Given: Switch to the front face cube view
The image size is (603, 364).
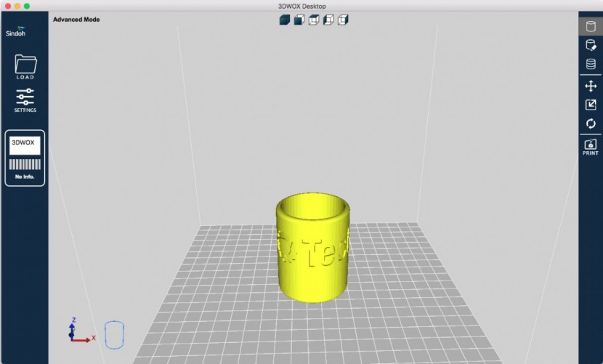Looking at the screenshot, I should click(x=299, y=20).
